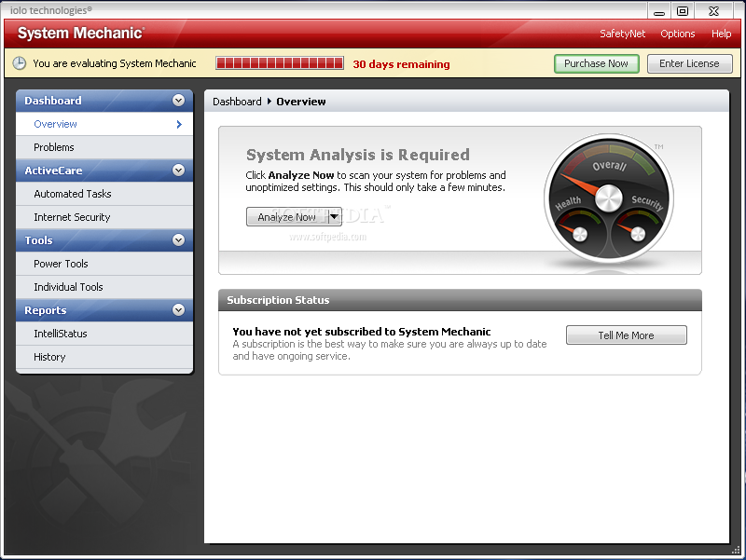
Task: Open the Help menu
Action: coord(721,34)
